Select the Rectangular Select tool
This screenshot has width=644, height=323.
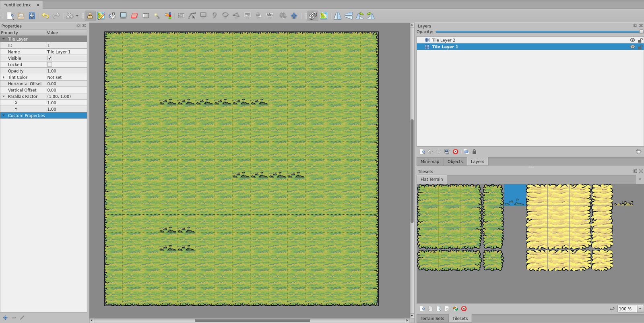(x=146, y=16)
